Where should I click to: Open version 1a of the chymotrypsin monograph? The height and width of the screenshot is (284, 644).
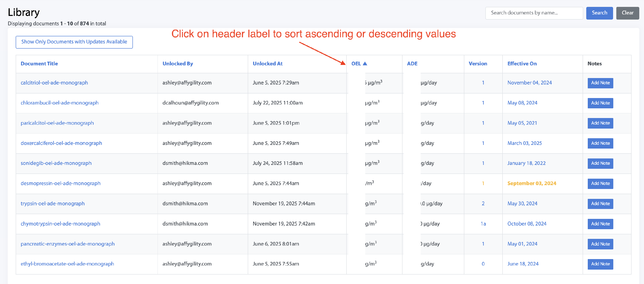pyautogui.click(x=483, y=224)
